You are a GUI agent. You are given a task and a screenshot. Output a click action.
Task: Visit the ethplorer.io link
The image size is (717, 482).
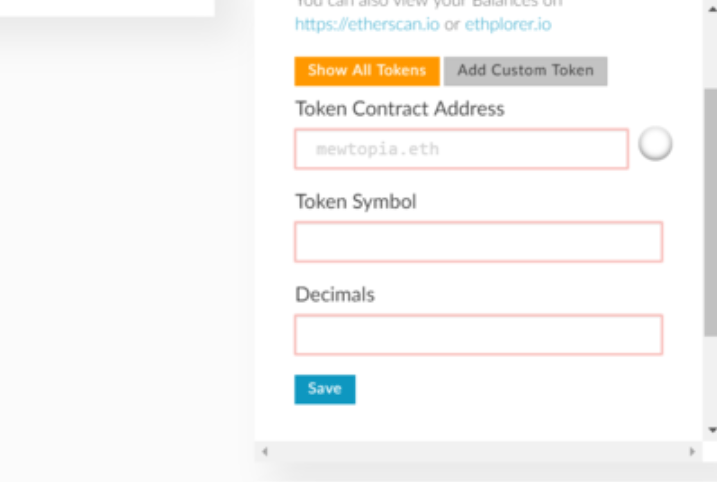pyautogui.click(x=508, y=25)
